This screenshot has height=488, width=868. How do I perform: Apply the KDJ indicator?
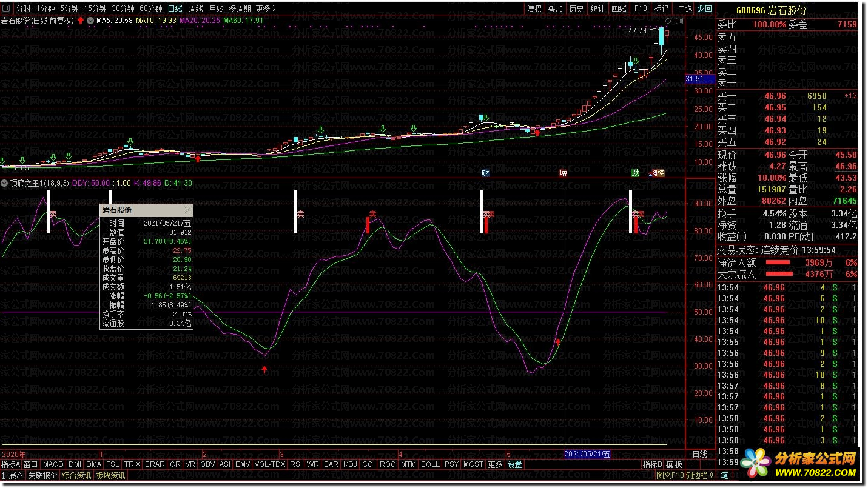coord(350,464)
